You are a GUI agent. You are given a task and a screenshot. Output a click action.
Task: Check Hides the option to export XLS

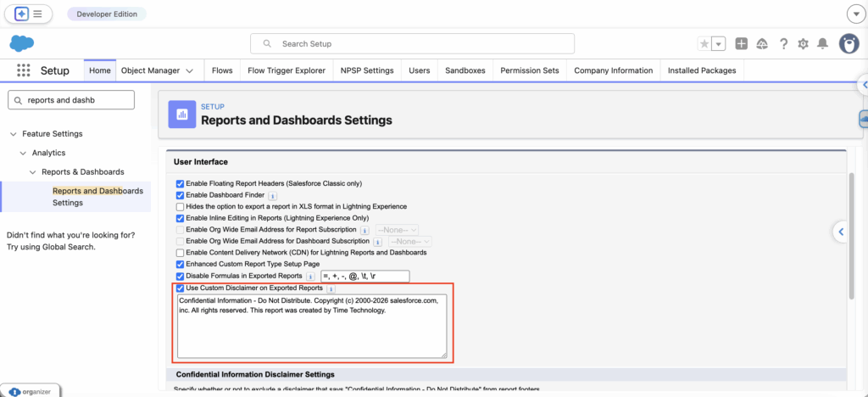click(180, 206)
